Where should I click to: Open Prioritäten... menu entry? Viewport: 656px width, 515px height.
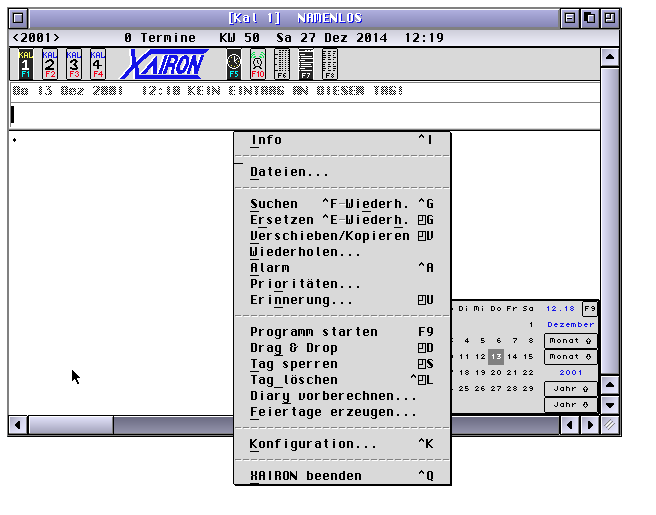click(x=342, y=284)
